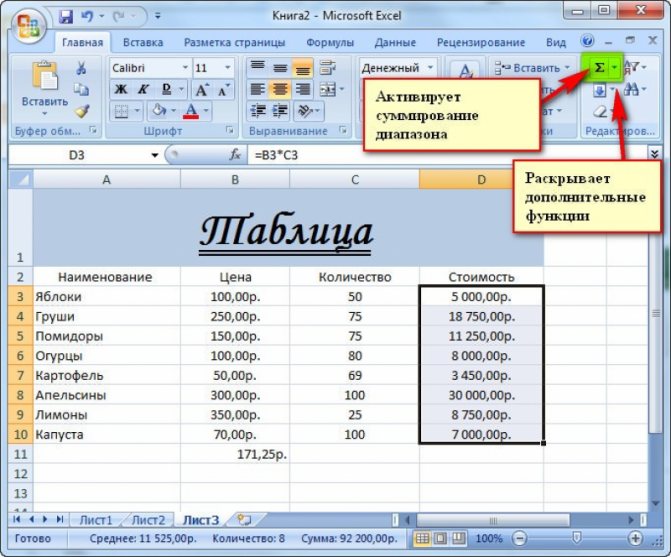Increase font size with large A

click(201, 89)
